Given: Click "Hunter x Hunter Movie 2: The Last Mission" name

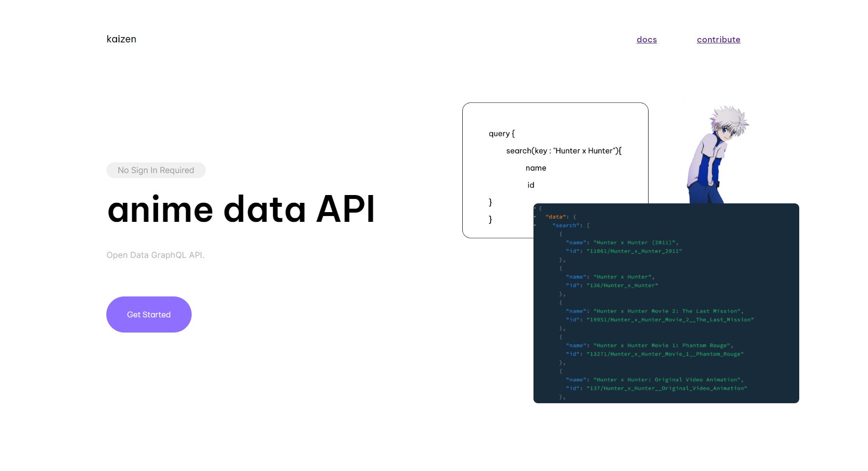Looking at the screenshot, I should tap(667, 311).
